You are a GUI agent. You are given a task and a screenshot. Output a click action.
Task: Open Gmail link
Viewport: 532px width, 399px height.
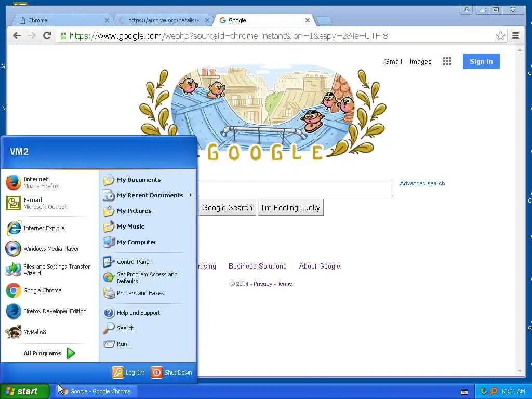pyautogui.click(x=393, y=61)
